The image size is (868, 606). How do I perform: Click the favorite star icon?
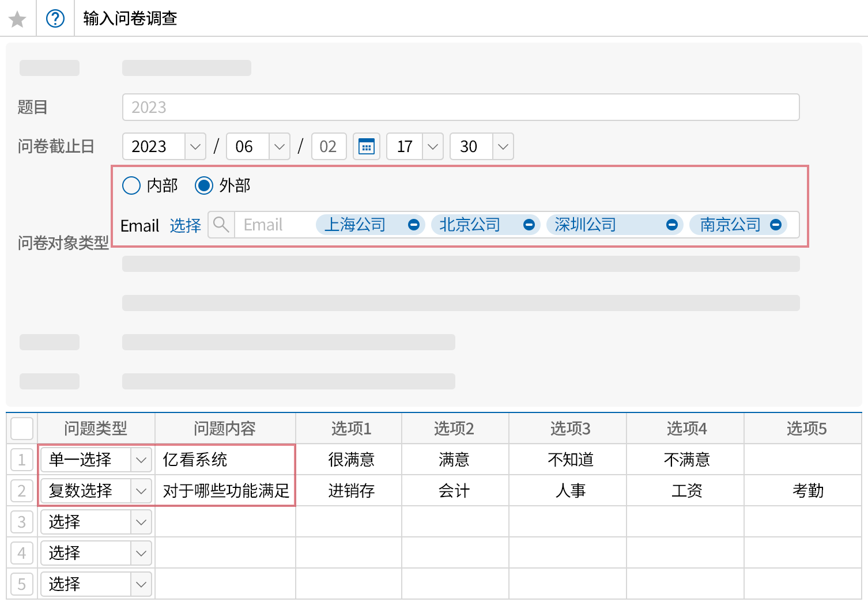[x=17, y=19]
